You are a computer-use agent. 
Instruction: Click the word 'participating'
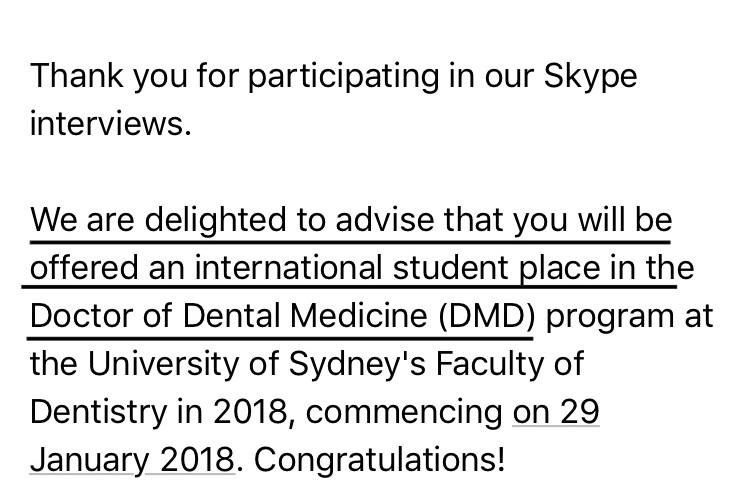click(x=343, y=77)
